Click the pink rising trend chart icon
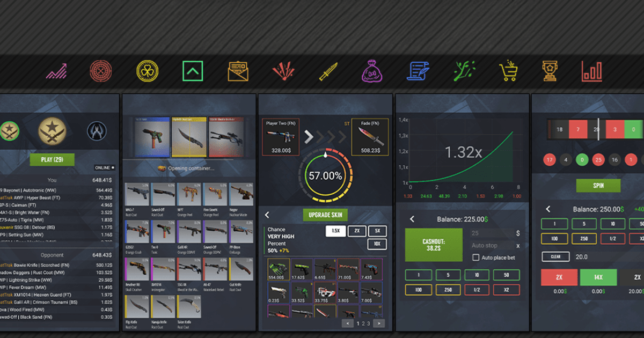Image resolution: width=644 pixels, height=338 pixels. click(56, 71)
